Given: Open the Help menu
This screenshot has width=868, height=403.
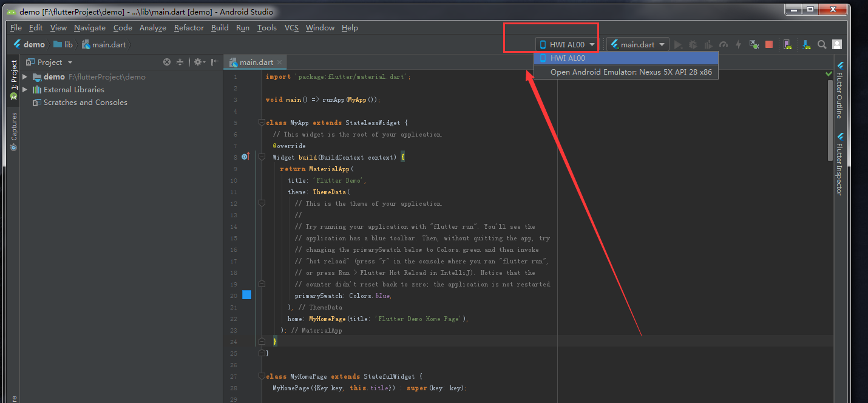Looking at the screenshot, I should pos(350,27).
